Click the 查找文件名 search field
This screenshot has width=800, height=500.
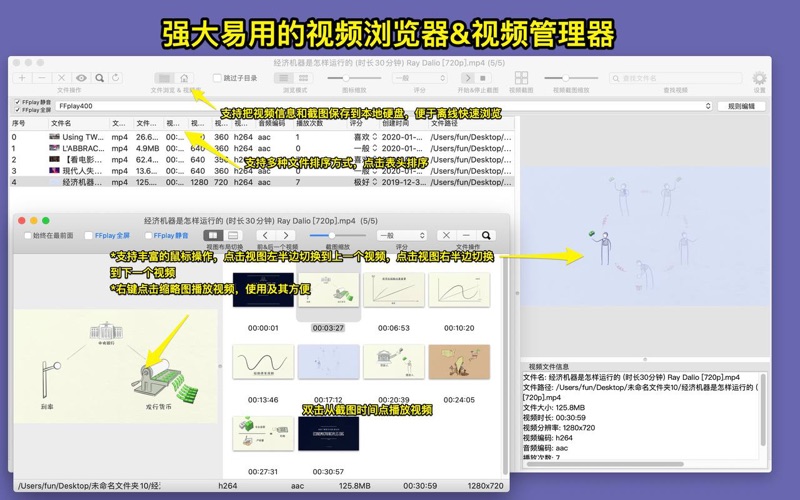point(675,78)
